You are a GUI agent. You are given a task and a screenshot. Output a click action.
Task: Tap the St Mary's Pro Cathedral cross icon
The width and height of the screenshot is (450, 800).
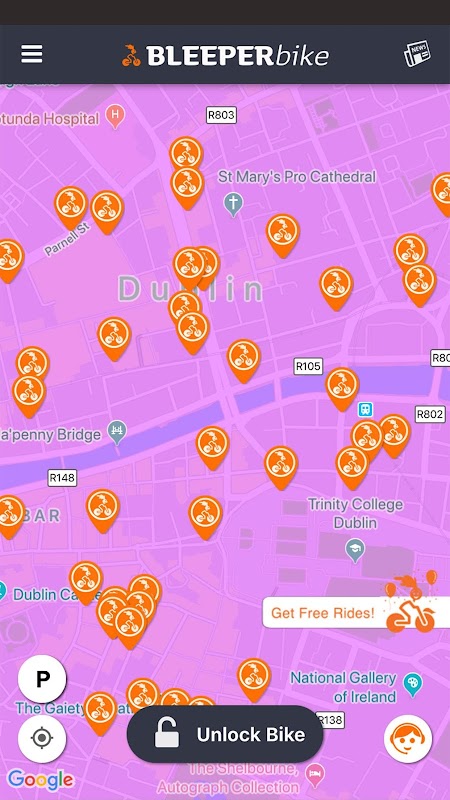(x=233, y=204)
